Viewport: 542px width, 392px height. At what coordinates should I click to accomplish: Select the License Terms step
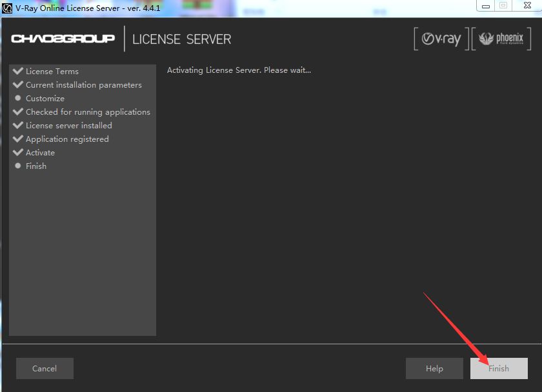tap(52, 71)
